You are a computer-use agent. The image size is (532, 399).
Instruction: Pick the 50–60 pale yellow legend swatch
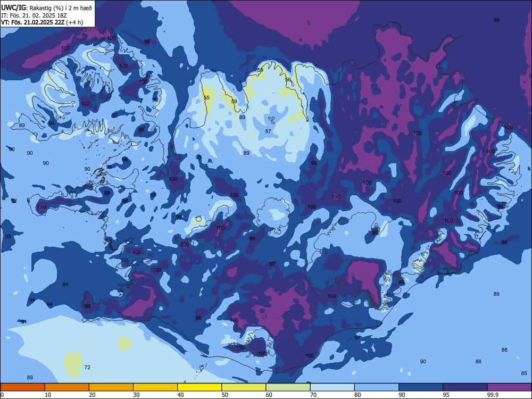[x=244, y=387]
